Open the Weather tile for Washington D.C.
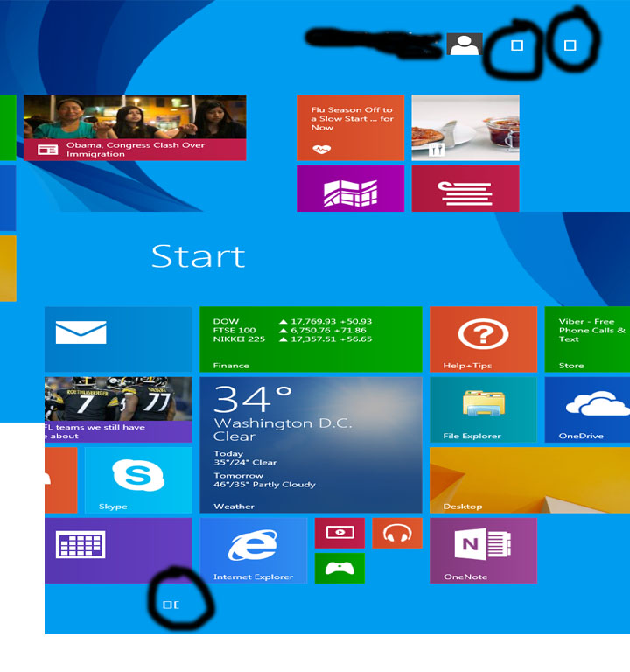The width and height of the screenshot is (630, 672). point(311,444)
